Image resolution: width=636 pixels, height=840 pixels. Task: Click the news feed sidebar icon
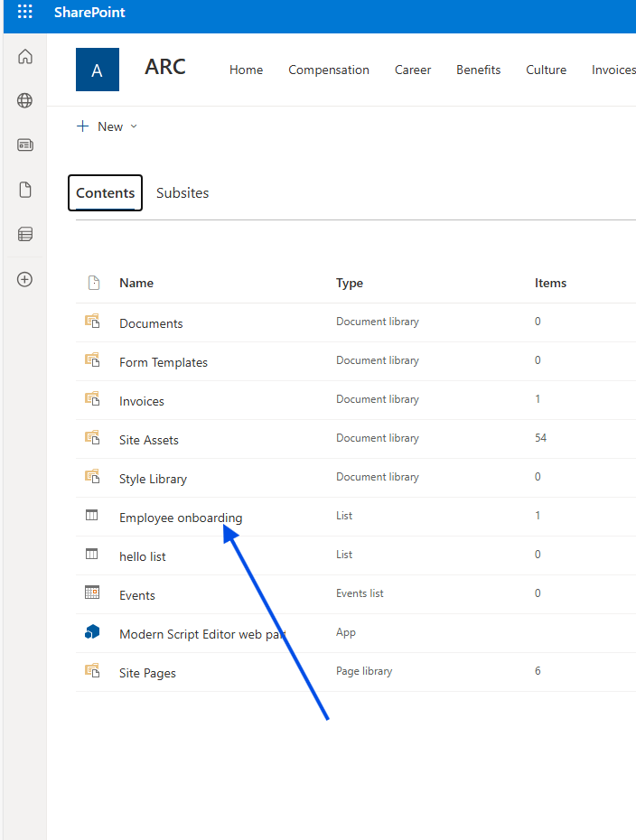(25, 145)
